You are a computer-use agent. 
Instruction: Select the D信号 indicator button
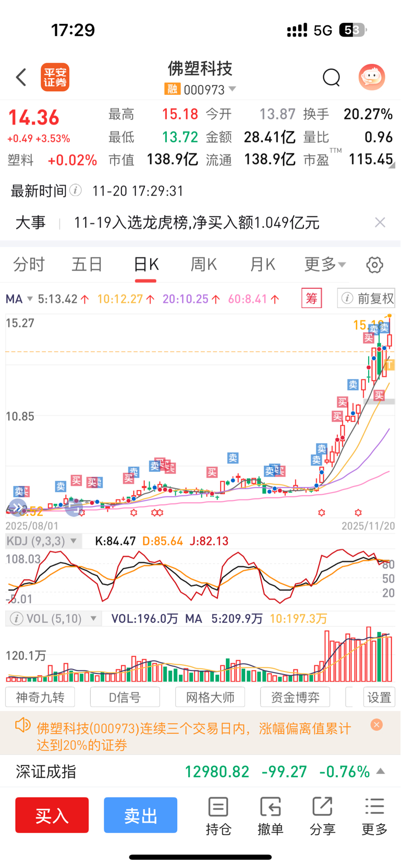coord(125,697)
